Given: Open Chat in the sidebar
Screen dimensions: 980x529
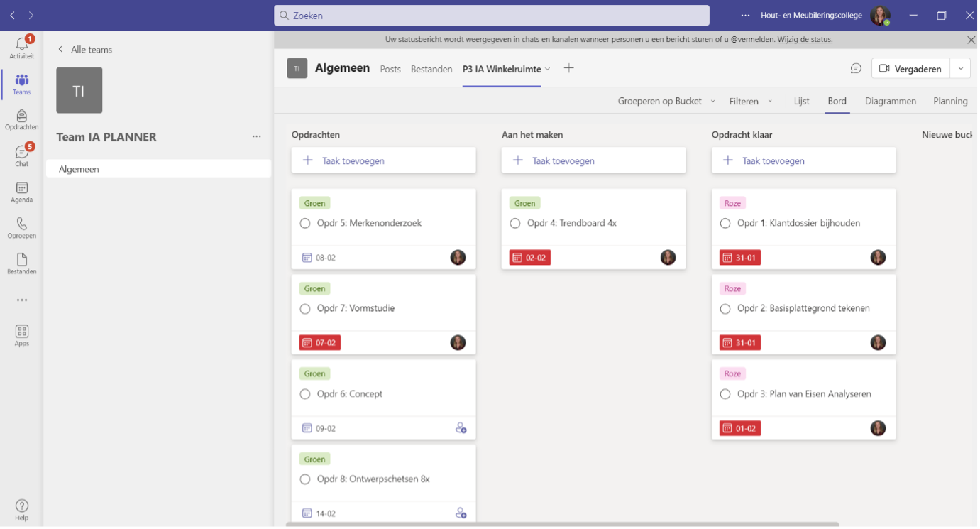Looking at the screenshot, I should (21, 155).
